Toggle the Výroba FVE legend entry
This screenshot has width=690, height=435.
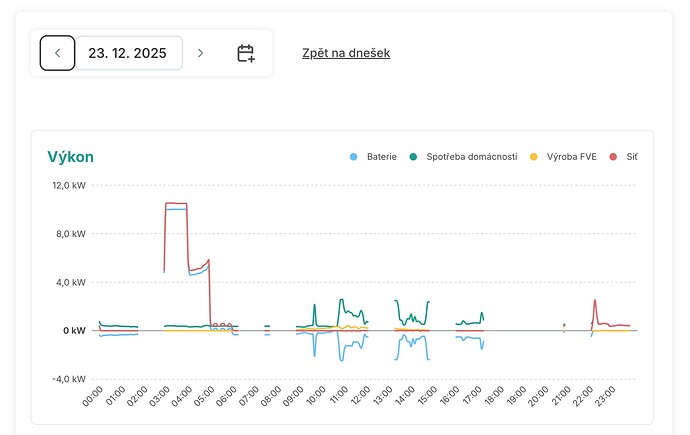tap(567, 157)
